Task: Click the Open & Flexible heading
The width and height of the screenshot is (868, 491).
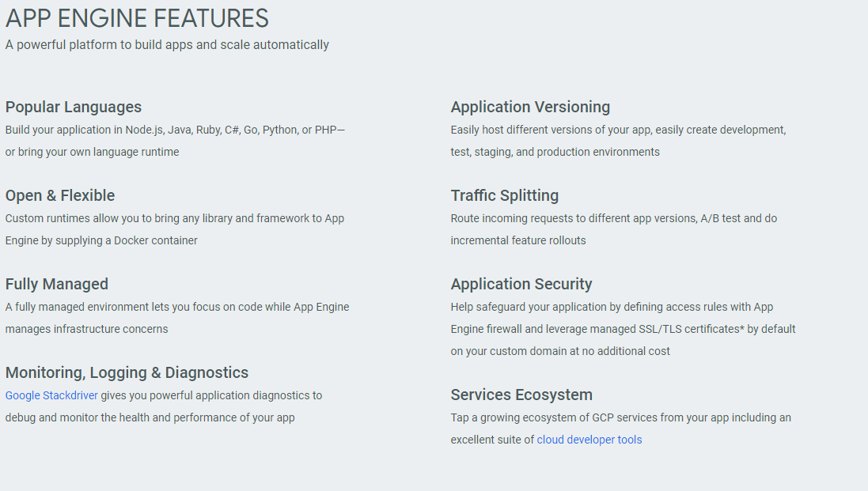Action: click(60, 195)
